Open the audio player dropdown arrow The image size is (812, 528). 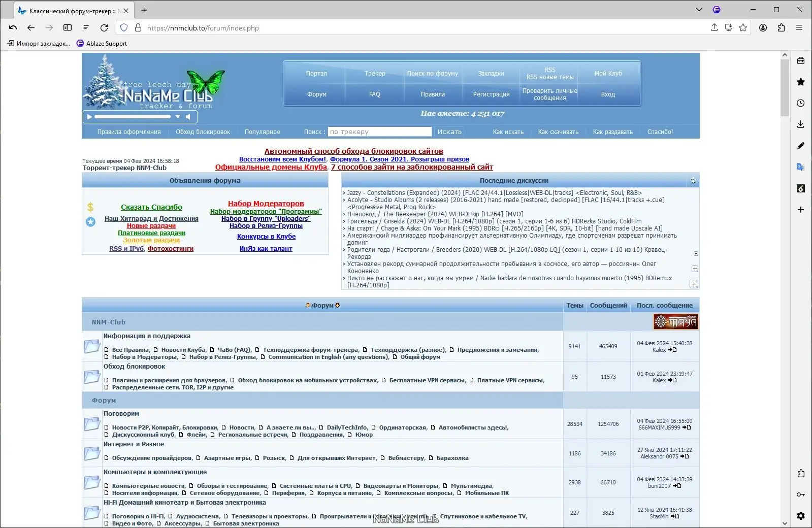(178, 117)
